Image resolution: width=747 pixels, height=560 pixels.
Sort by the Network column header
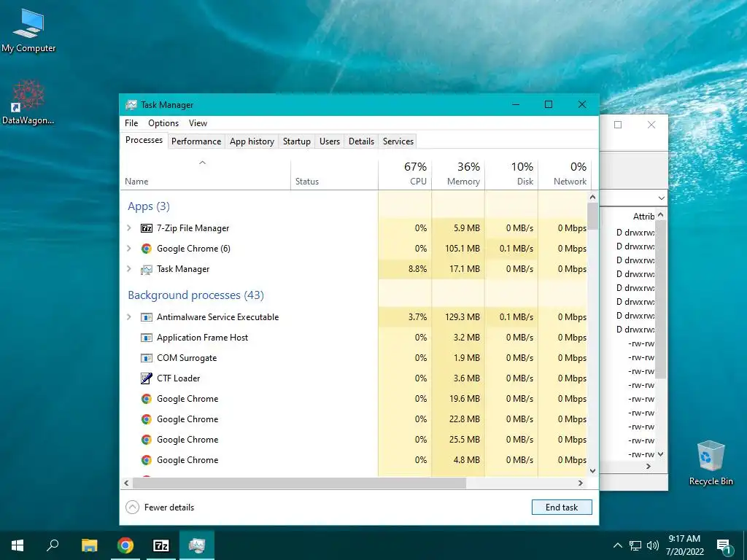click(x=565, y=175)
